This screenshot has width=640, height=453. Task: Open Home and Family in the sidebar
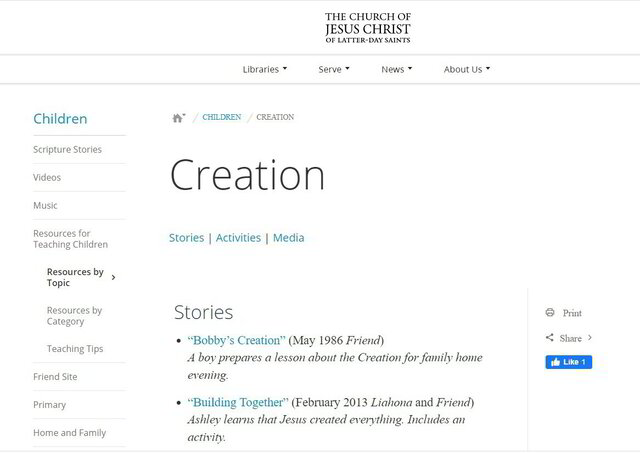(69, 433)
